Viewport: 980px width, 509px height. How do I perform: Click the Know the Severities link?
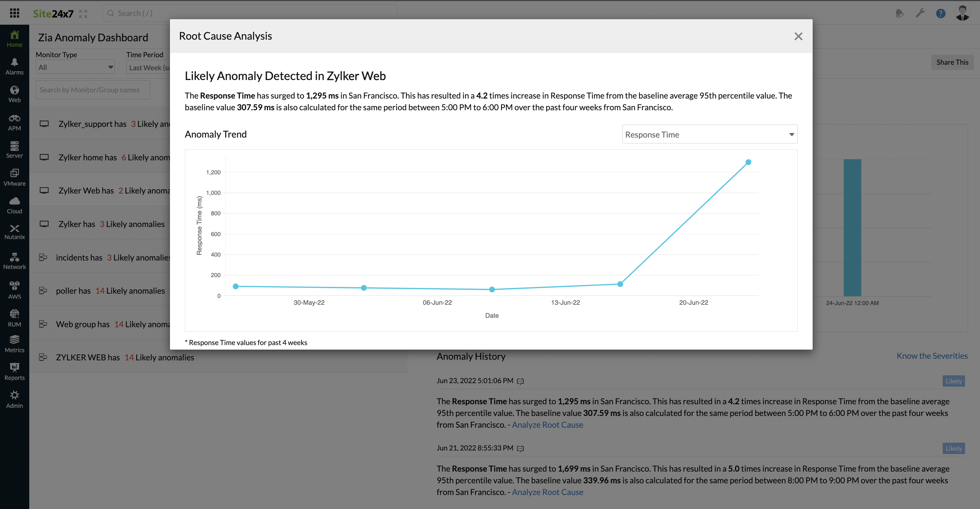coord(932,355)
